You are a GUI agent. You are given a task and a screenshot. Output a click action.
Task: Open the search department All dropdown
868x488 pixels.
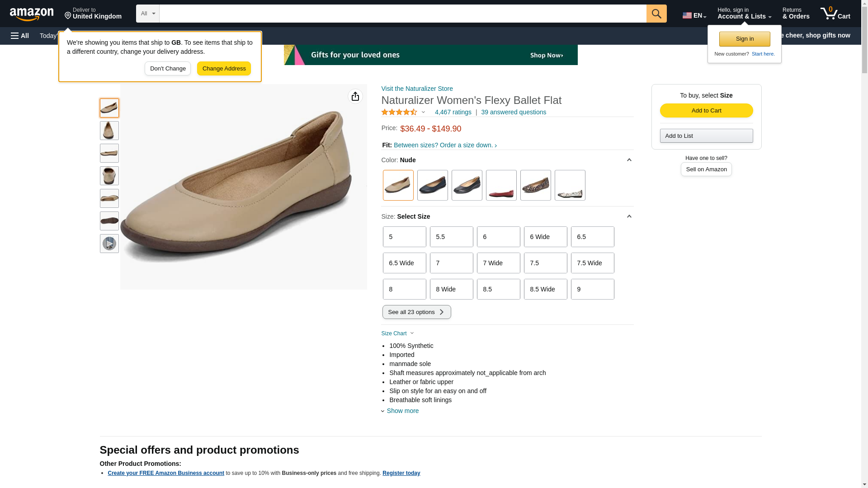click(x=147, y=14)
